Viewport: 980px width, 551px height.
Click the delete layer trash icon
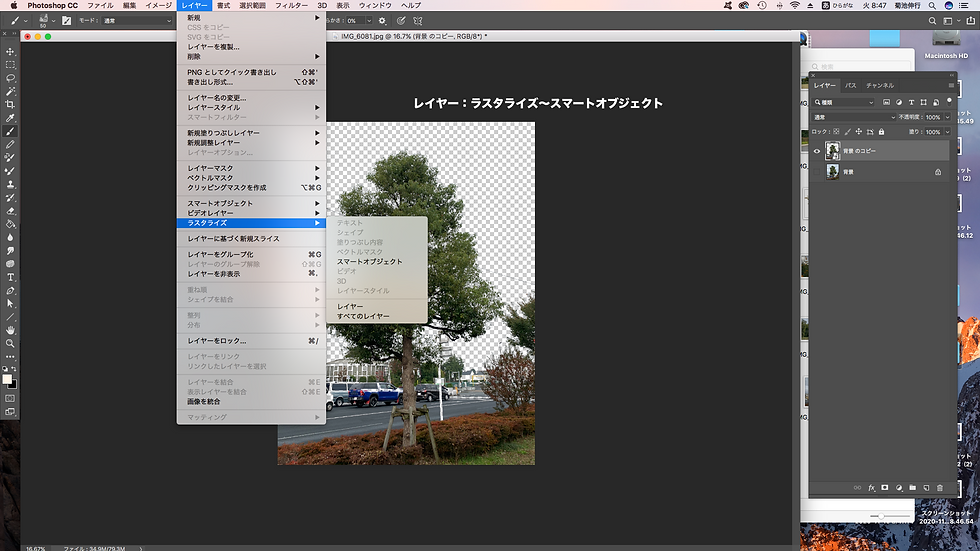coord(940,488)
